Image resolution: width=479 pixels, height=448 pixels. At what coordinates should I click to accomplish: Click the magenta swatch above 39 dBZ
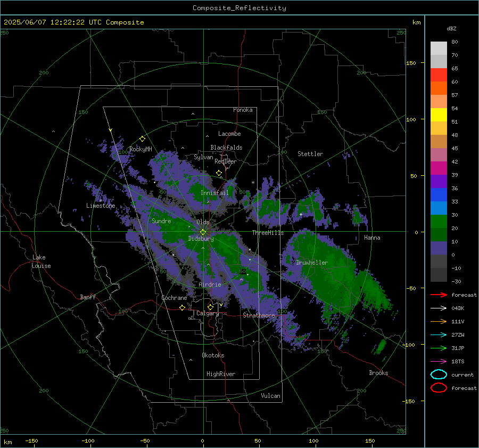coord(439,168)
